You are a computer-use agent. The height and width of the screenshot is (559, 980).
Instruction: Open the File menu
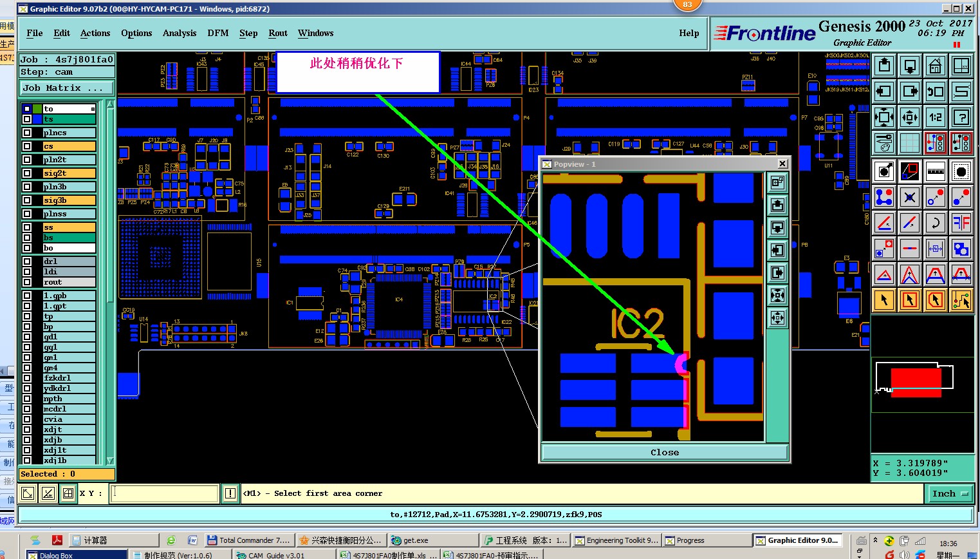coord(35,33)
